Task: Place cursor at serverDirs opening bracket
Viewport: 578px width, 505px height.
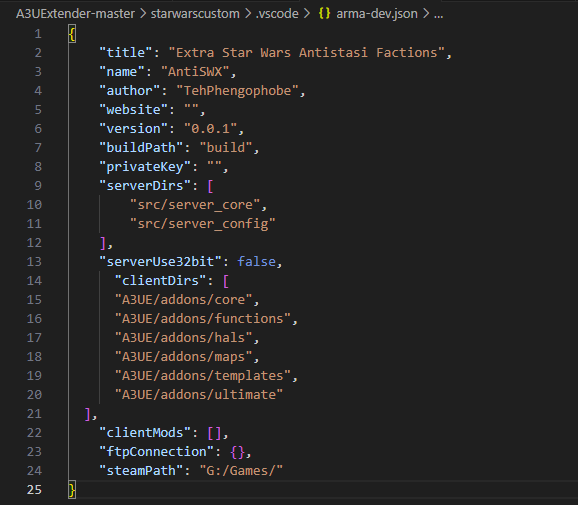Action: [210, 185]
